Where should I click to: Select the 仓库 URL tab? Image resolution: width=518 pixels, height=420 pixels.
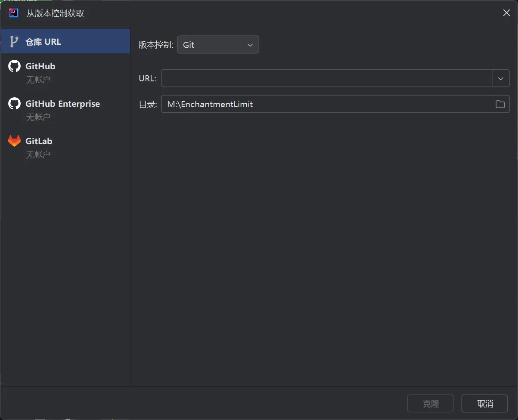coord(65,42)
